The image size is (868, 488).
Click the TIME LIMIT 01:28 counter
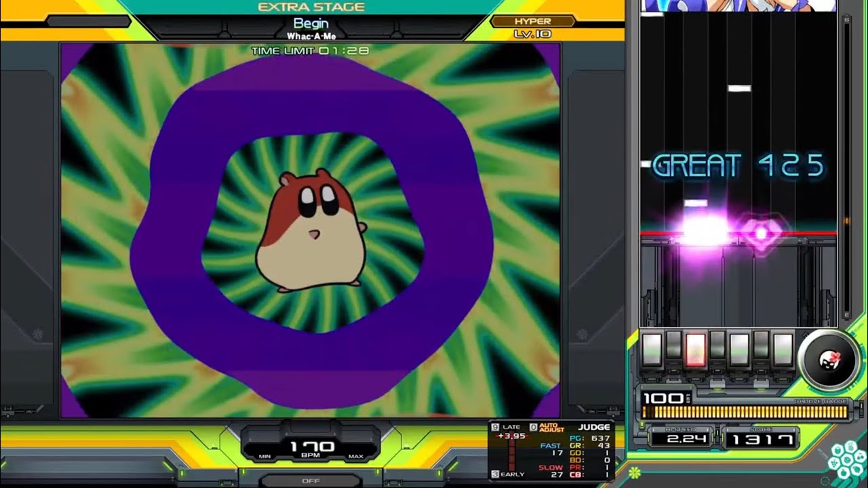[311, 51]
